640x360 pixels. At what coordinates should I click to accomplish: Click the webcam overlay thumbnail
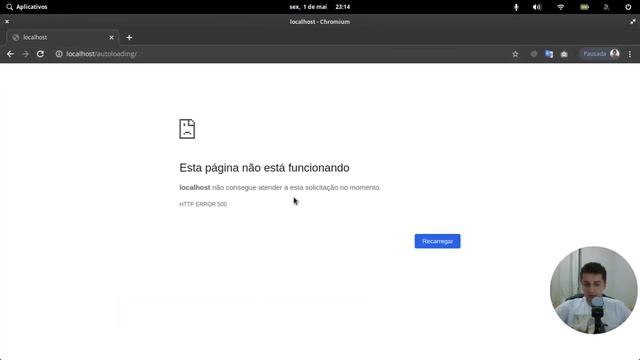(x=593, y=290)
